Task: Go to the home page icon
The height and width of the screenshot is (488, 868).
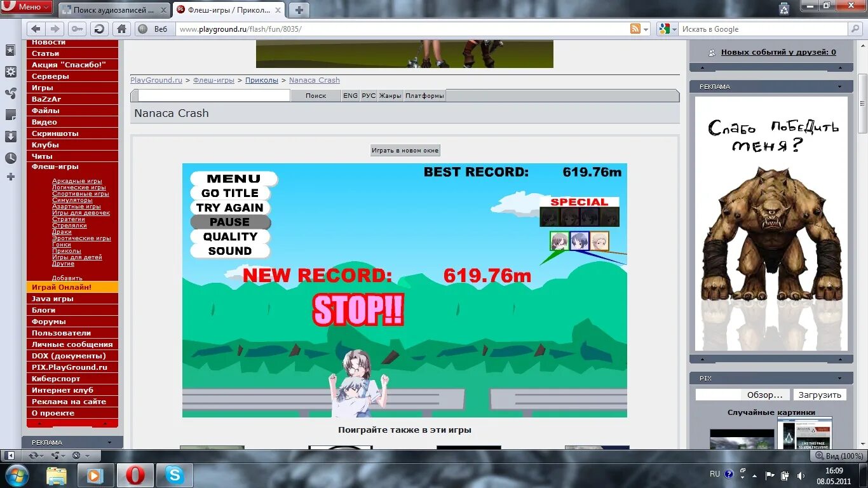Action: (121, 29)
